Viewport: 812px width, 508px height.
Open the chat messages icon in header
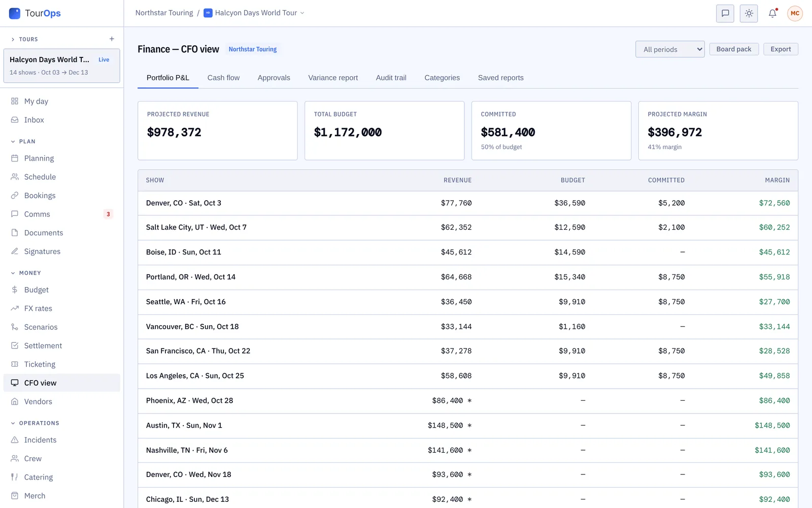tap(725, 14)
